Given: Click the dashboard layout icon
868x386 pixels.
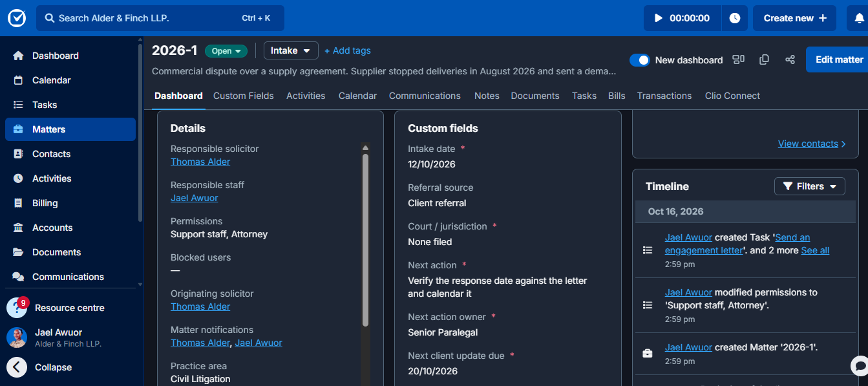Looking at the screenshot, I should point(738,59).
